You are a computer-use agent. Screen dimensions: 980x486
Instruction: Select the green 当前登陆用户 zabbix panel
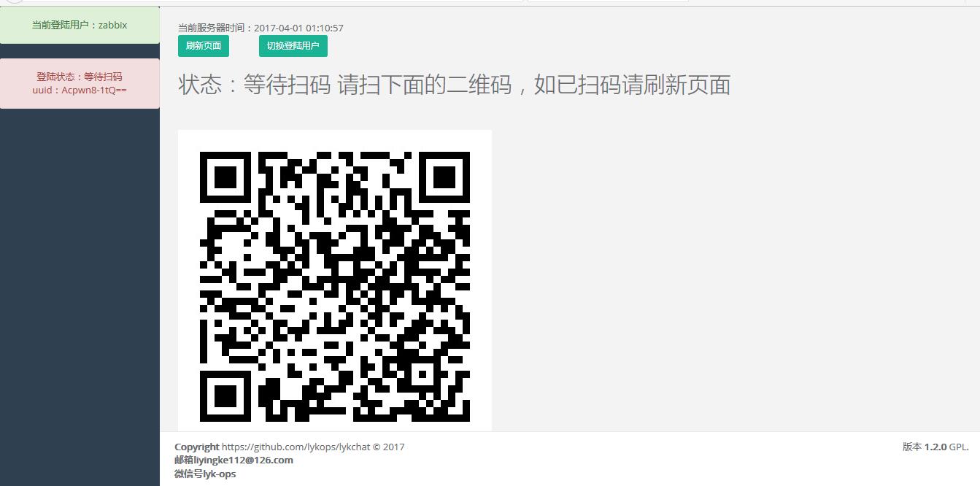pyautogui.click(x=80, y=25)
